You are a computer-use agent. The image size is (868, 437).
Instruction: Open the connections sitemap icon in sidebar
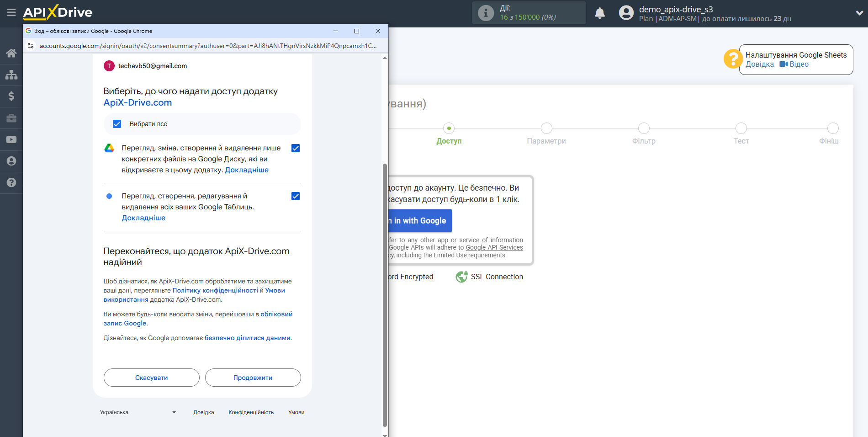(11, 75)
